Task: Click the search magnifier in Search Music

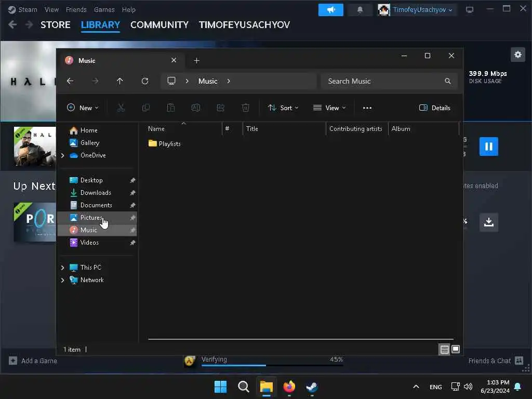Action: pos(447,81)
